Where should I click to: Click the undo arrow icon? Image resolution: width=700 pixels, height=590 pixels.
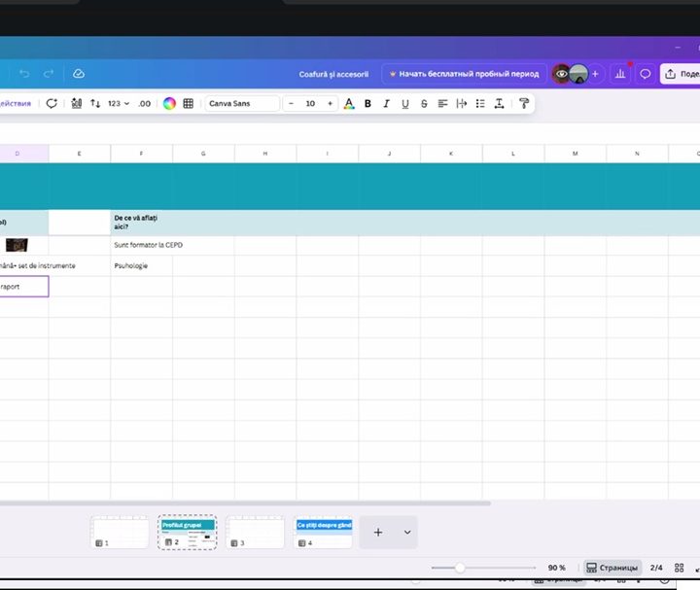[24, 74]
